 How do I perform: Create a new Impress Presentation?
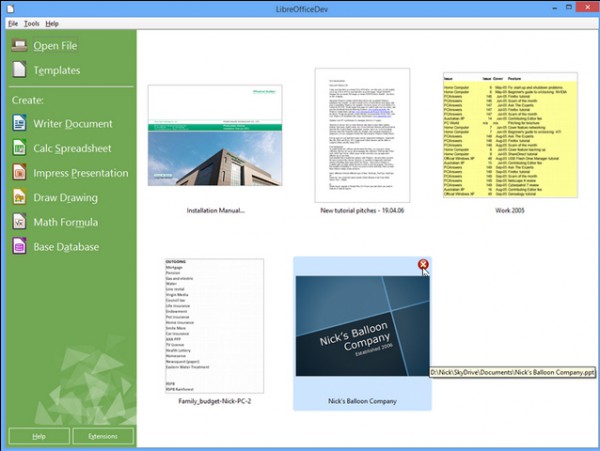click(x=81, y=173)
